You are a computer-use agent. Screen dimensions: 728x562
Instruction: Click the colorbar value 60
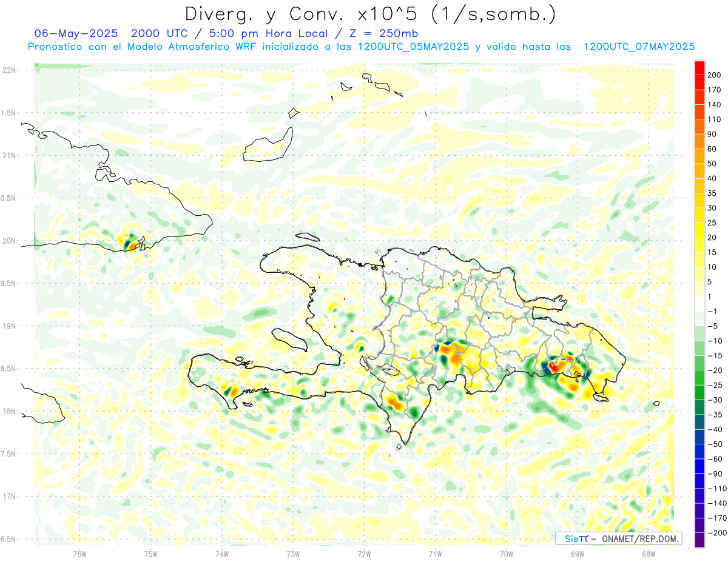[x=712, y=149]
